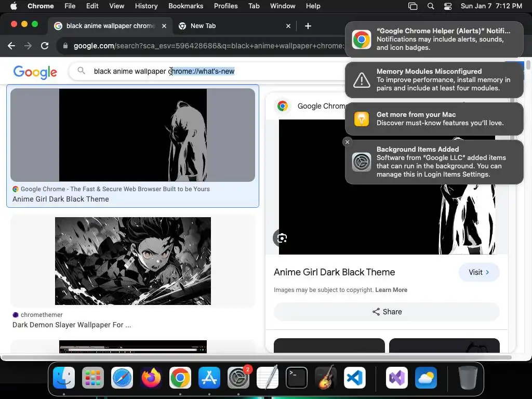Open Visual Studio Code from the Dock
Screen dimensions: 532x399
(x=355, y=378)
